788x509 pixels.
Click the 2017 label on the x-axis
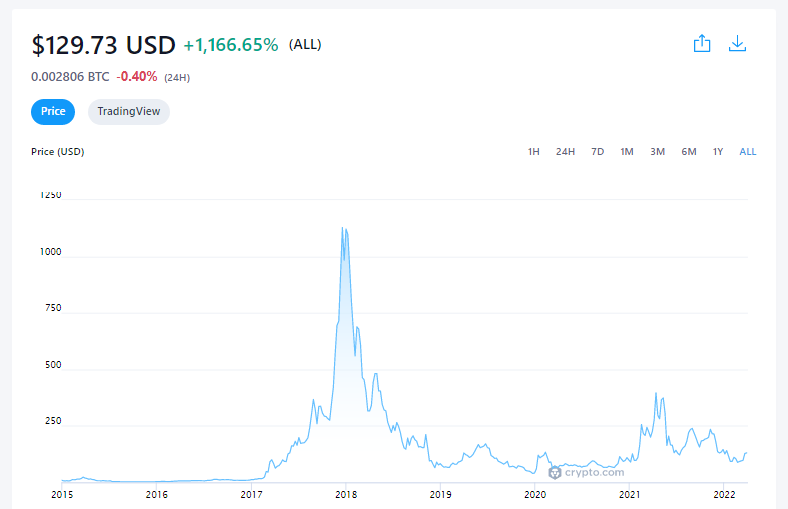tap(251, 495)
